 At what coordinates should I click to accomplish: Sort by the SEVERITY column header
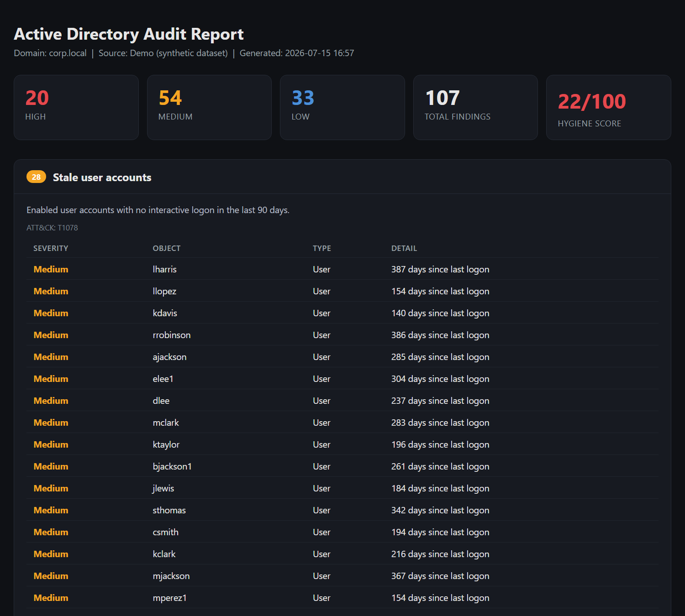[x=51, y=248]
